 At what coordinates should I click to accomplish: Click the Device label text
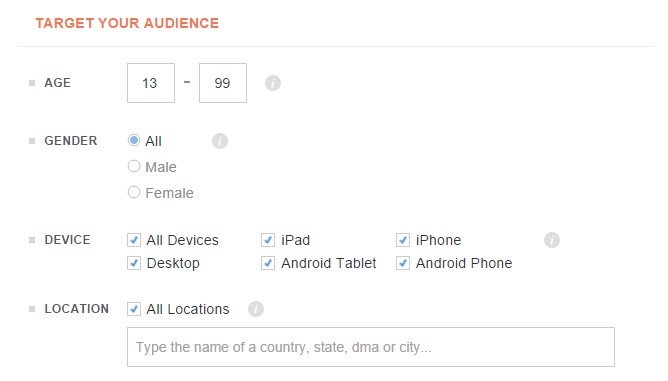pos(67,240)
